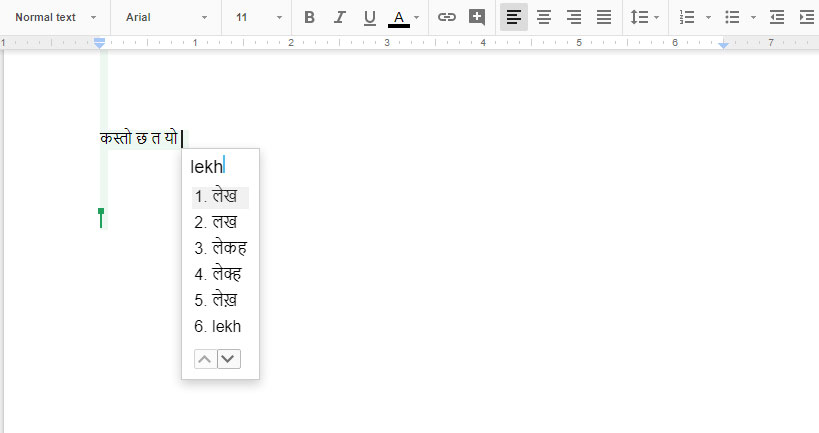This screenshot has height=433, width=819.
Task: Set text alignment to left
Action: 514,17
